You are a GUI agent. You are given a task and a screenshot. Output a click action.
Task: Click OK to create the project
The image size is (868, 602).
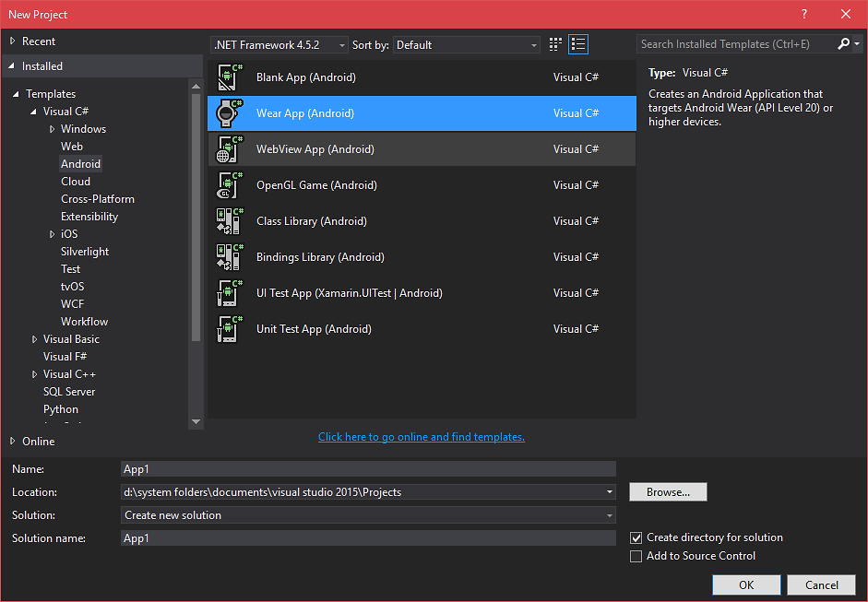[746, 584]
